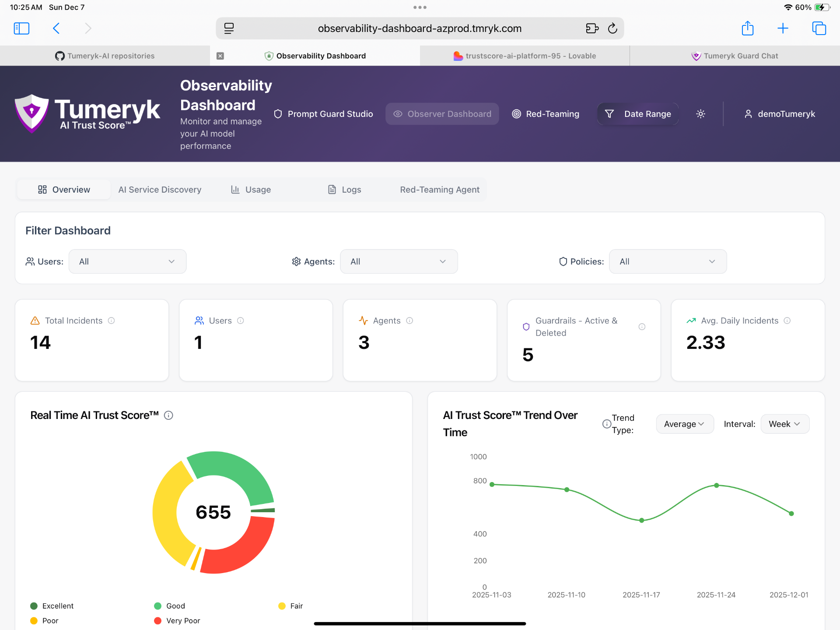The height and width of the screenshot is (630, 840).
Task: Show all tabs overview icon
Action: [819, 28]
